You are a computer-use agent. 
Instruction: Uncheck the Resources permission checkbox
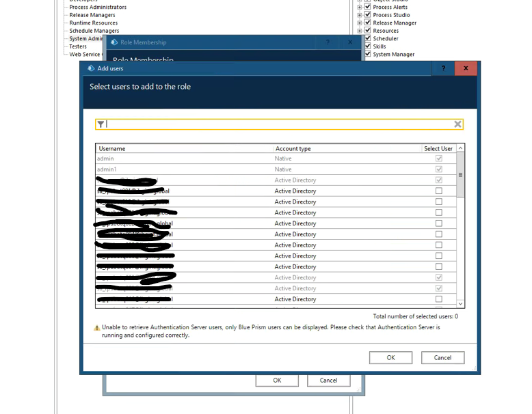[x=367, y=30]
